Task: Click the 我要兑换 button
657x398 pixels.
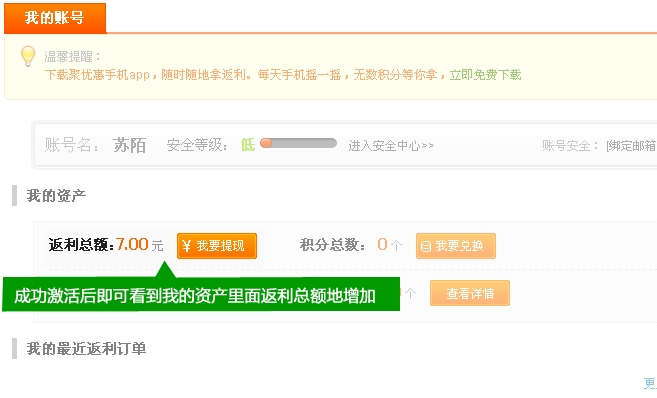Action: pos(456,246)
